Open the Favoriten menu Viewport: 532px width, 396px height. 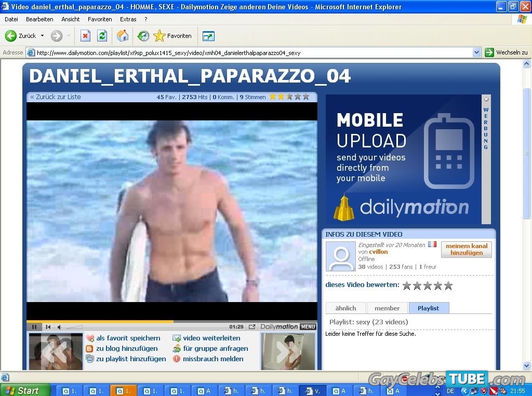pyautogui.click(x=100, y=19)
